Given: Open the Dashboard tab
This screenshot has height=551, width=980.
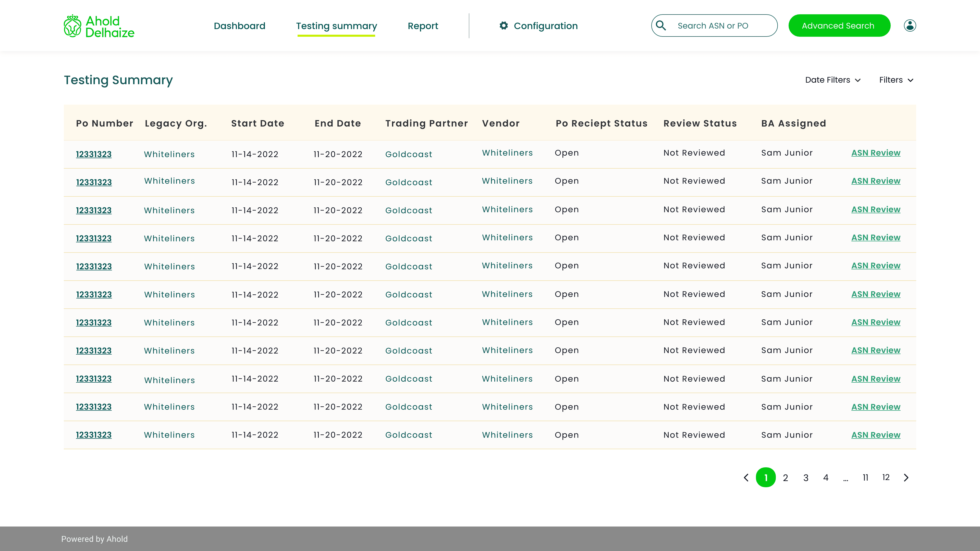Looking at the screenshot, I should [239, 26].
